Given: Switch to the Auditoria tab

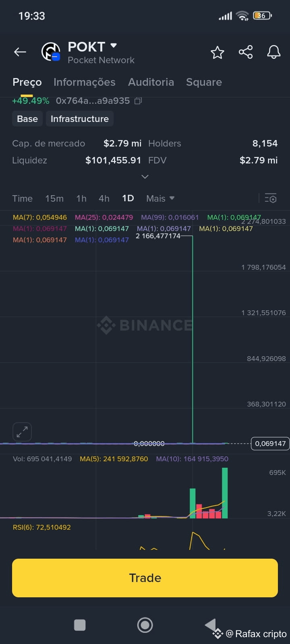Looking at the screenshot, I should tap(151, 82).
